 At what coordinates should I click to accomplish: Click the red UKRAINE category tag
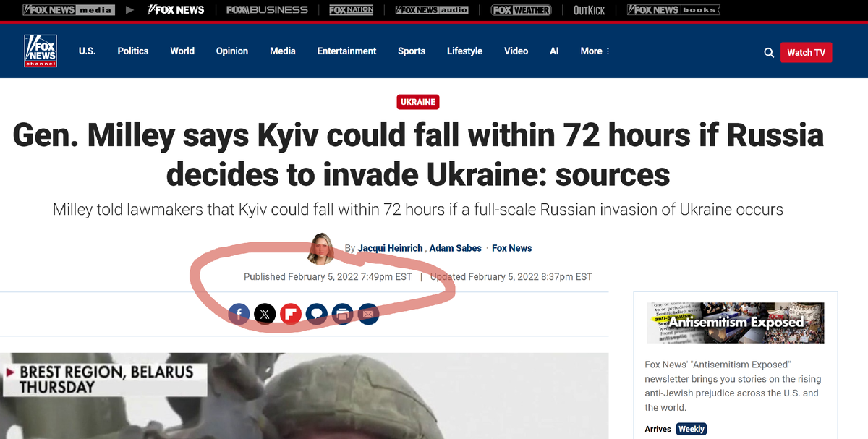tap(418, 102)
